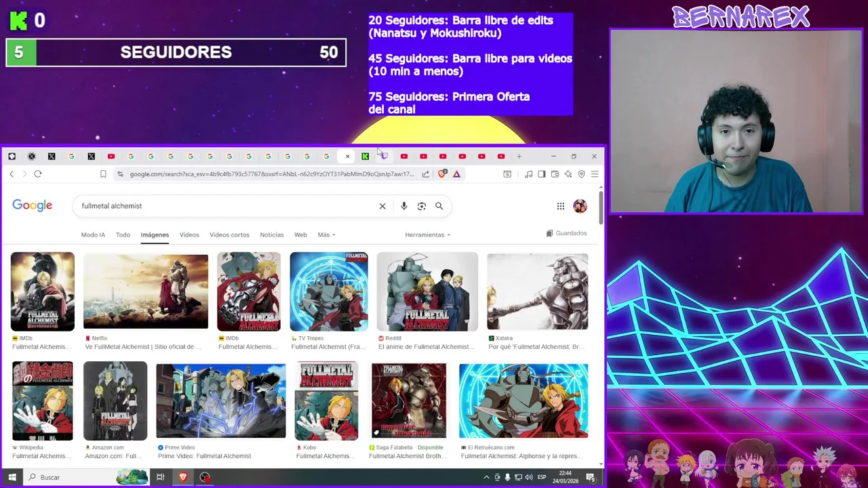
Task: Open Videos cortos tab
Action: tap(229, 235)
